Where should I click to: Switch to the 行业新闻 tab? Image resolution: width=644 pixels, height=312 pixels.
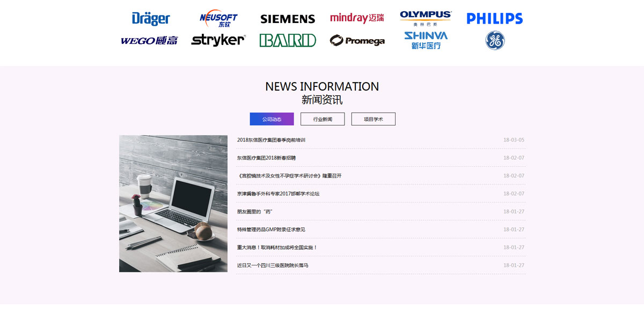click(x=323, y=119)
